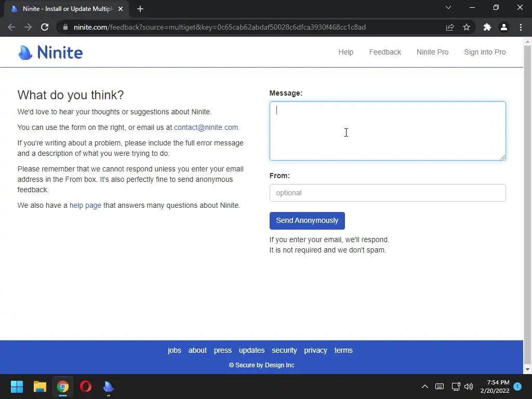View site info via the padlock icon
Image resolution: width=532 pixels, height=399 pixels.
[65, 27]
